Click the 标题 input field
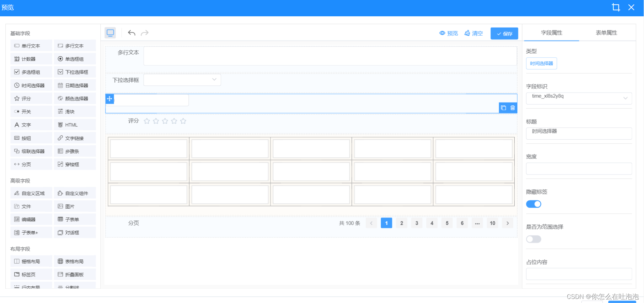 point(579,133)
